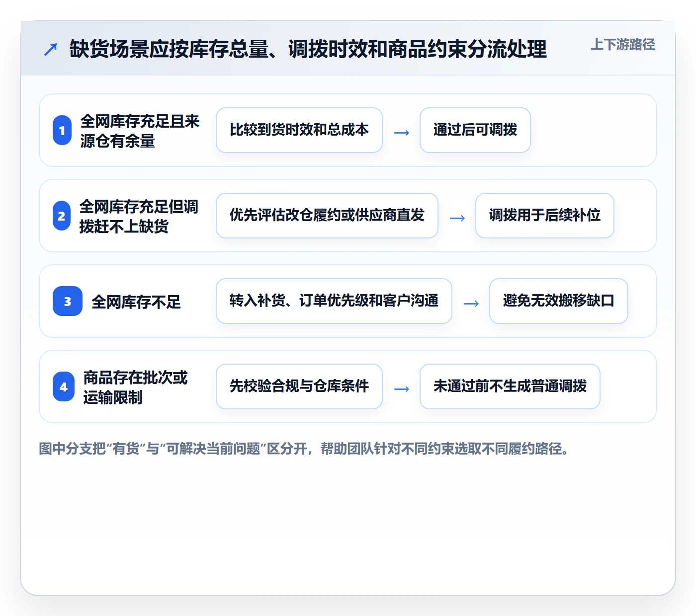Screen dimensions: 696x616
Task: Click the 全网库存充足且来源仓有余量 scenario label
Action: click(140, 131)
